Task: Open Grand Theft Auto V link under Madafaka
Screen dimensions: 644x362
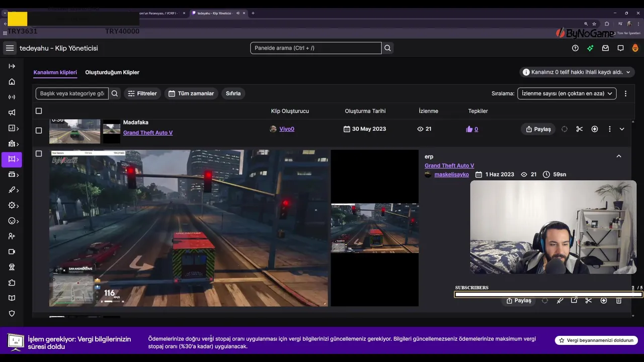Action: coord(148,133)
